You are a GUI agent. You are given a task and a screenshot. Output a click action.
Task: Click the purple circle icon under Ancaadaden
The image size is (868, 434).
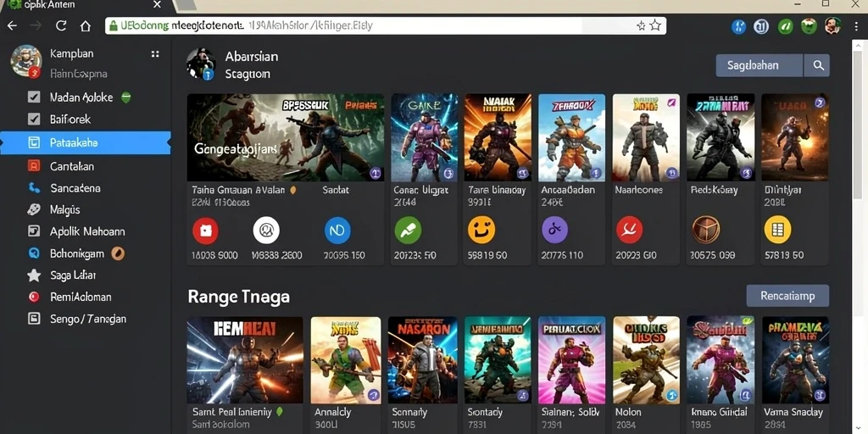click(x=554, y=230)
